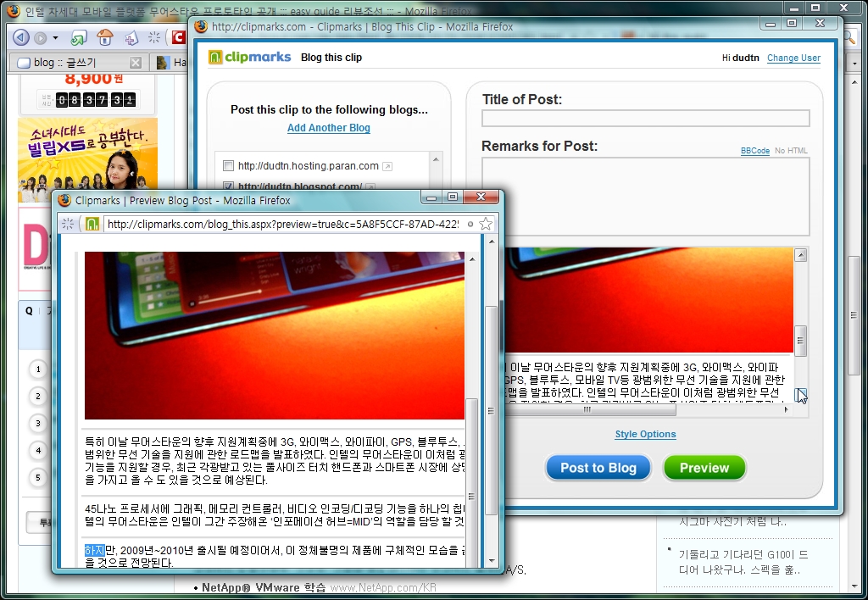This screenshot has width=868, height=600.
Task: Click the 08:37:31 countdown timer
Action: pos(95,100)
